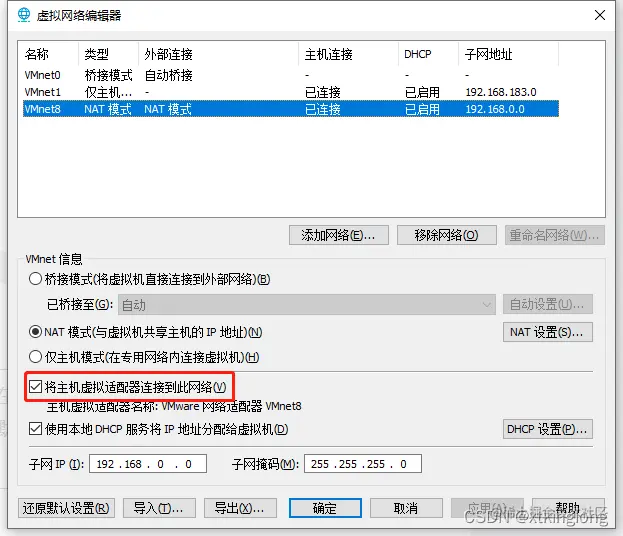Viewport: 623px width, 536px height.
Task: Select NAT 模式 radio button
Action: pyautogui.click(x=35, y=332)
